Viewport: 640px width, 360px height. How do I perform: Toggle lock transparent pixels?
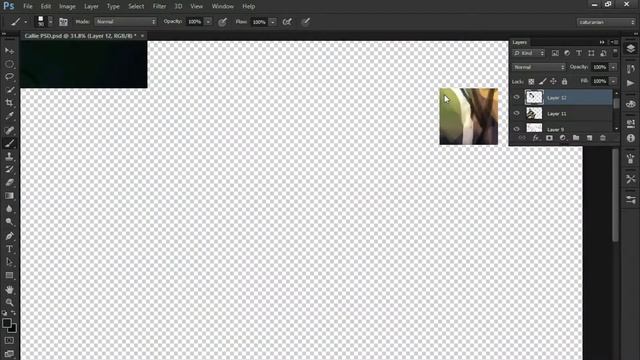531,82
